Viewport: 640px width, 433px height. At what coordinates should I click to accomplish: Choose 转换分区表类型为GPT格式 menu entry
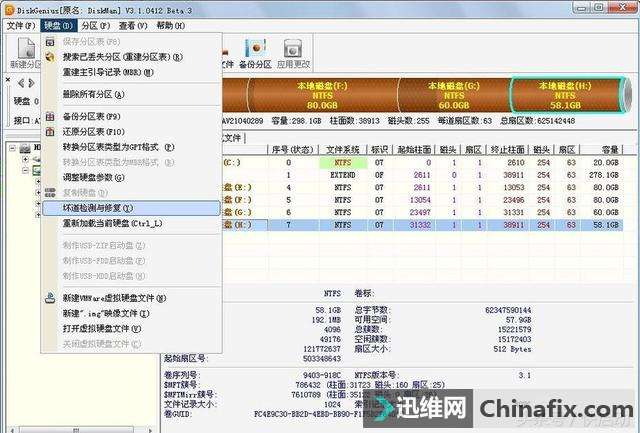pos(118,147)
